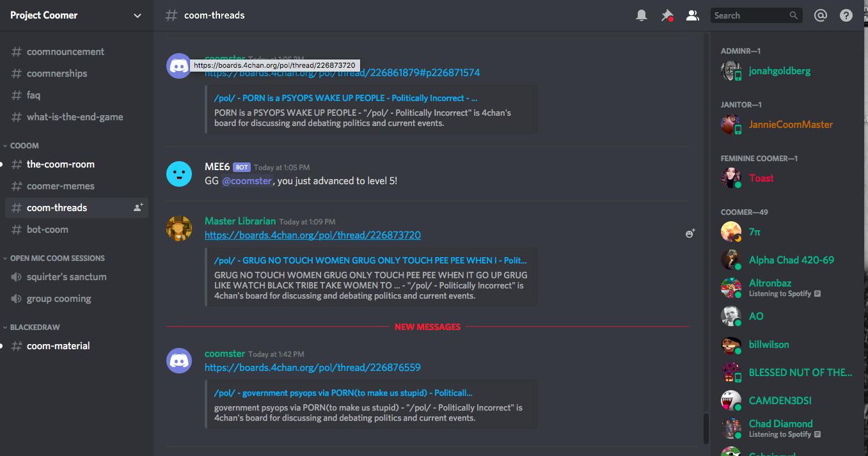Viewport: 868px width, 456px height.
Task: Go to the faq channel
Action: click(x=33, y=95)
